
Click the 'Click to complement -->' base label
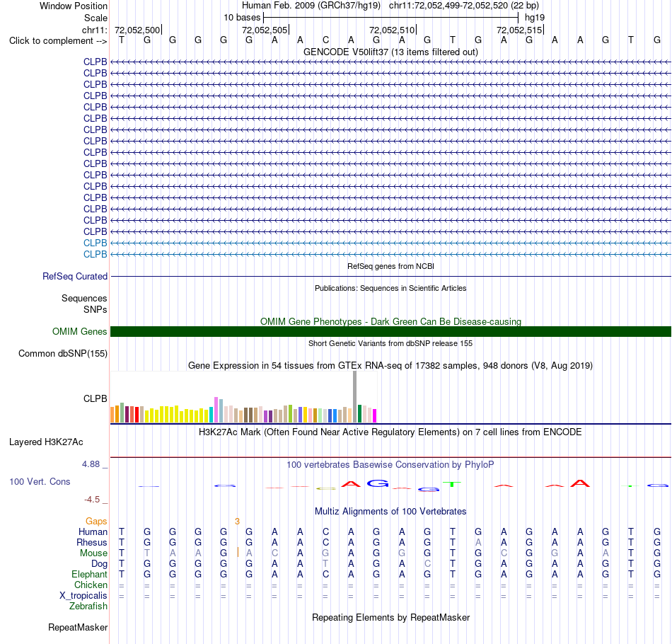(x=58, y=41)
